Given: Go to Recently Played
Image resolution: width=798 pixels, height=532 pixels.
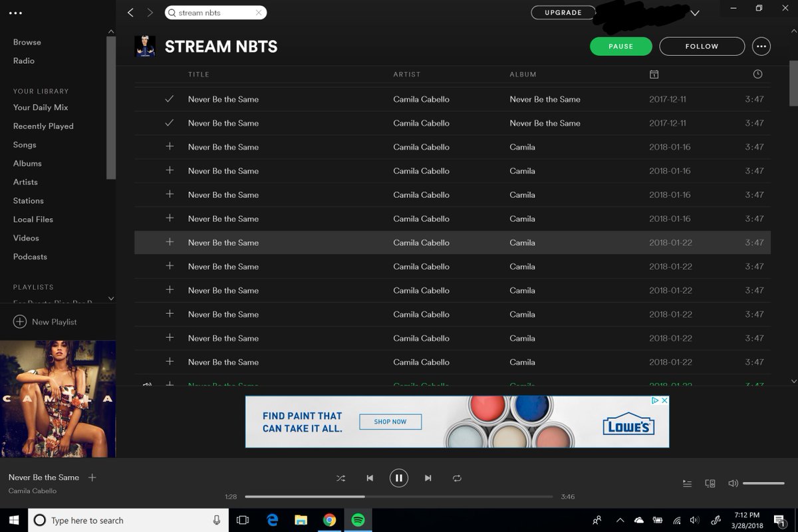Looking at the screenshot, I should [x=43, y=126].
